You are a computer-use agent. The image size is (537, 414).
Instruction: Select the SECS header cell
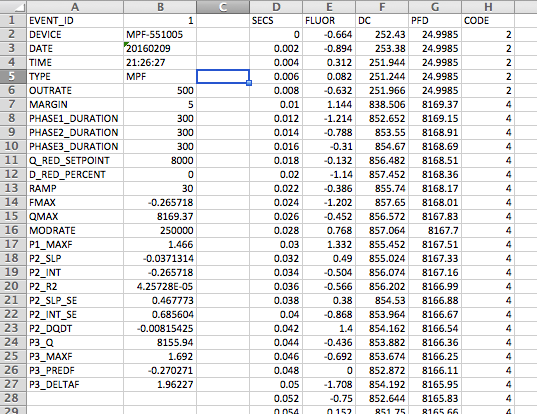coord(276,21)
